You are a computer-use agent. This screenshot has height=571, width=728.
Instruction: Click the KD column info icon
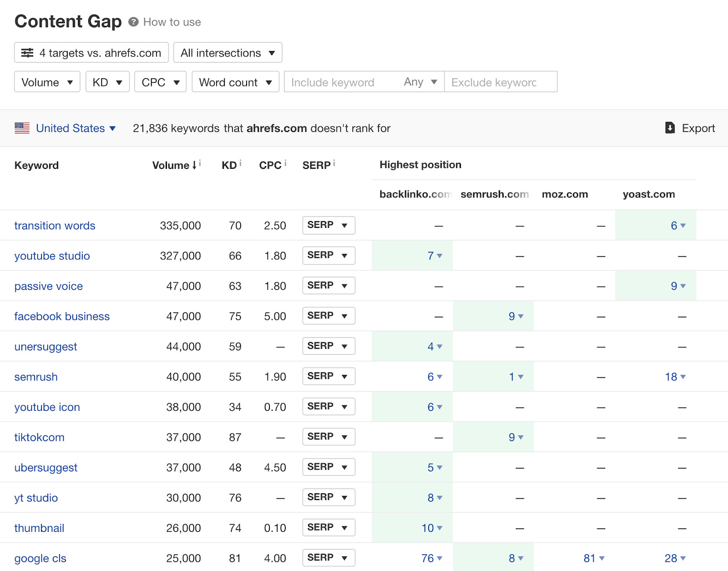coord(241,163)
